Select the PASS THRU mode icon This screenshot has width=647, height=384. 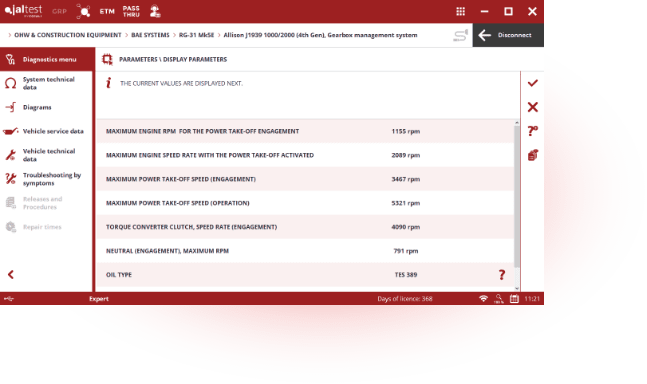131,11
